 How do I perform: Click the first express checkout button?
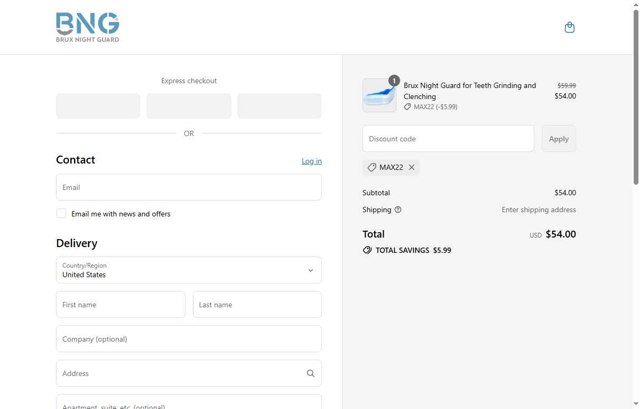pos(98,106)
